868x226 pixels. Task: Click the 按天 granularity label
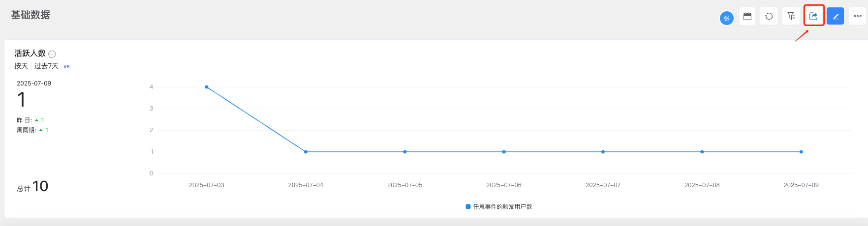coord(21,66)
